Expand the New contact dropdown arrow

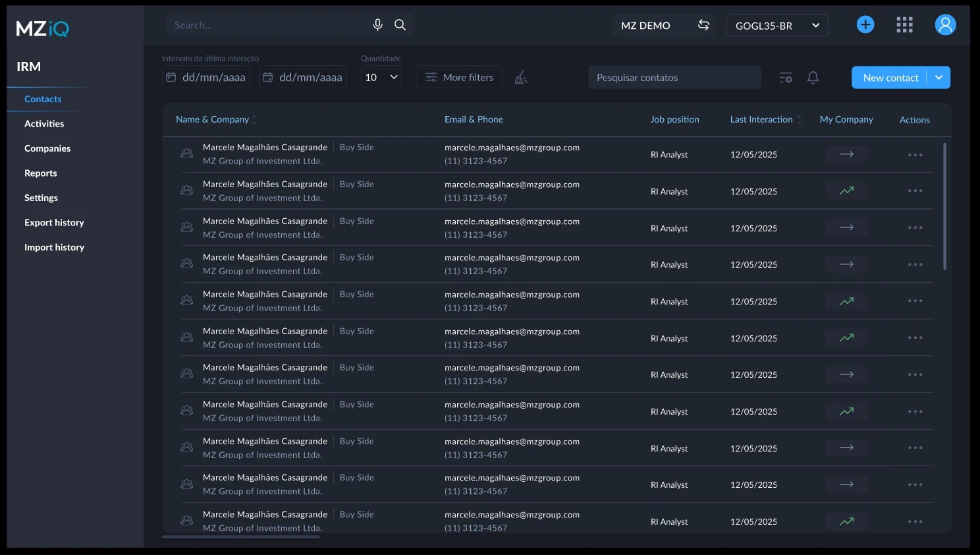coord(939,78)
